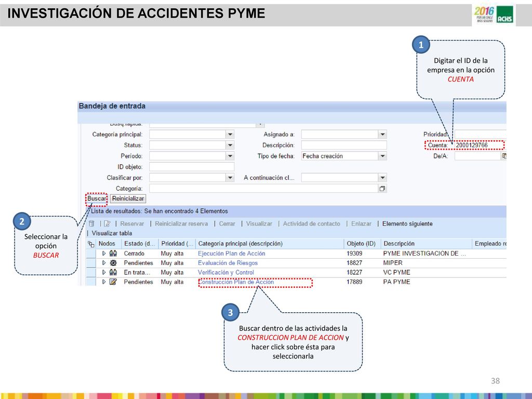532x399 pixels.
Task: Click Visualizar in results toolbar
Action: tap(259, 224)
